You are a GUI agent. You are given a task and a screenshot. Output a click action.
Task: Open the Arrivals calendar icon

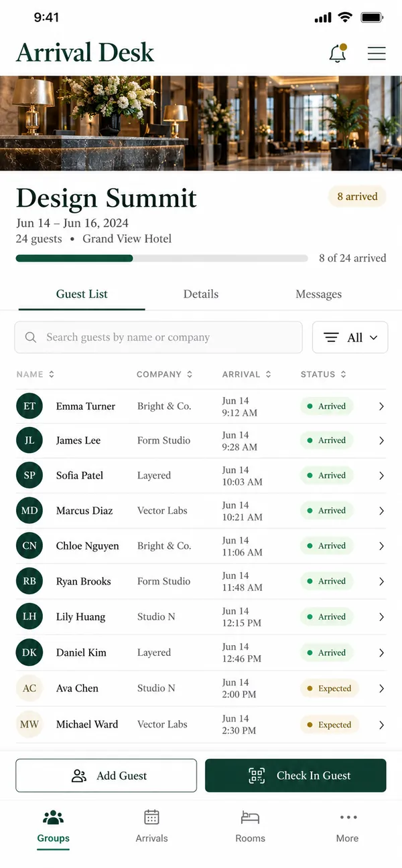[151, 817]
